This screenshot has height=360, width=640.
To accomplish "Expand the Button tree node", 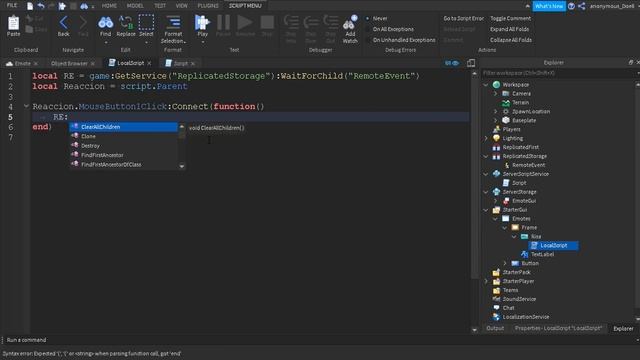I will pyautogui.click(x=505, y=263).
